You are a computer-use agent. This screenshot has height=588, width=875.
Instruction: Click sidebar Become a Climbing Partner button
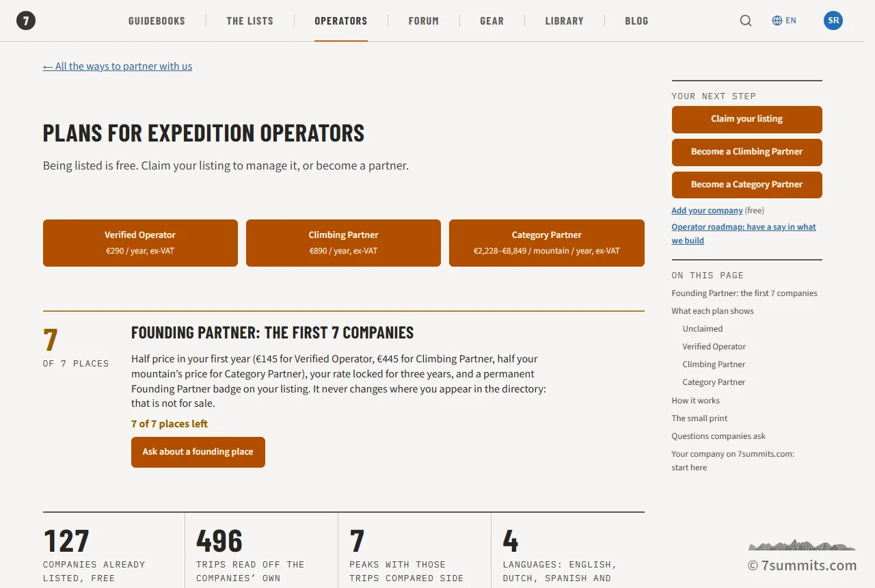(x=746, y=152)
